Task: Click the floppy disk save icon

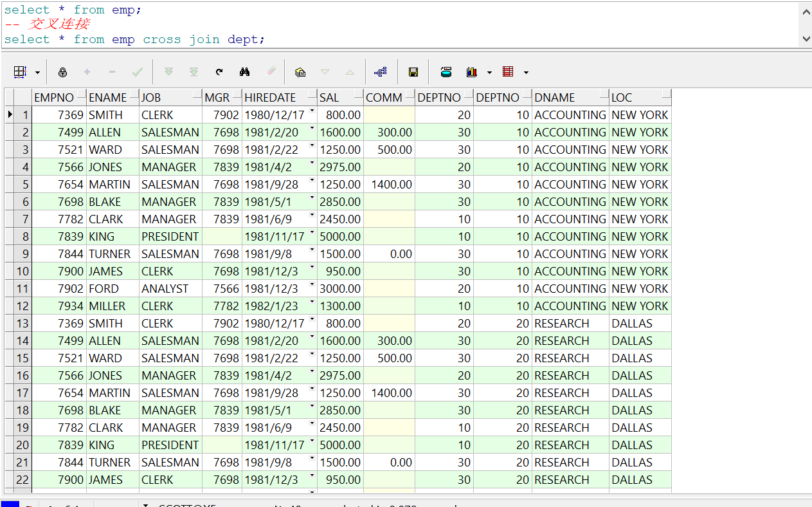Action: (x=413, y=72)
